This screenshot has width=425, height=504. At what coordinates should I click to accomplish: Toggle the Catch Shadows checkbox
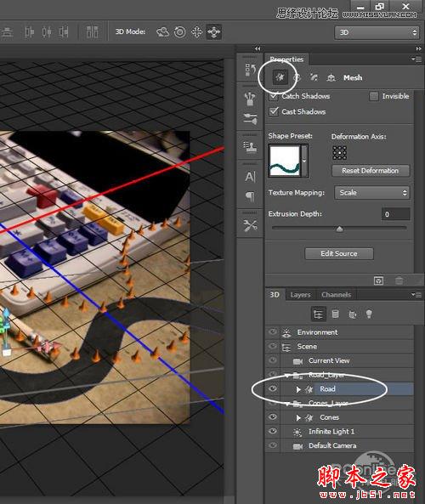tap(274, 96)
